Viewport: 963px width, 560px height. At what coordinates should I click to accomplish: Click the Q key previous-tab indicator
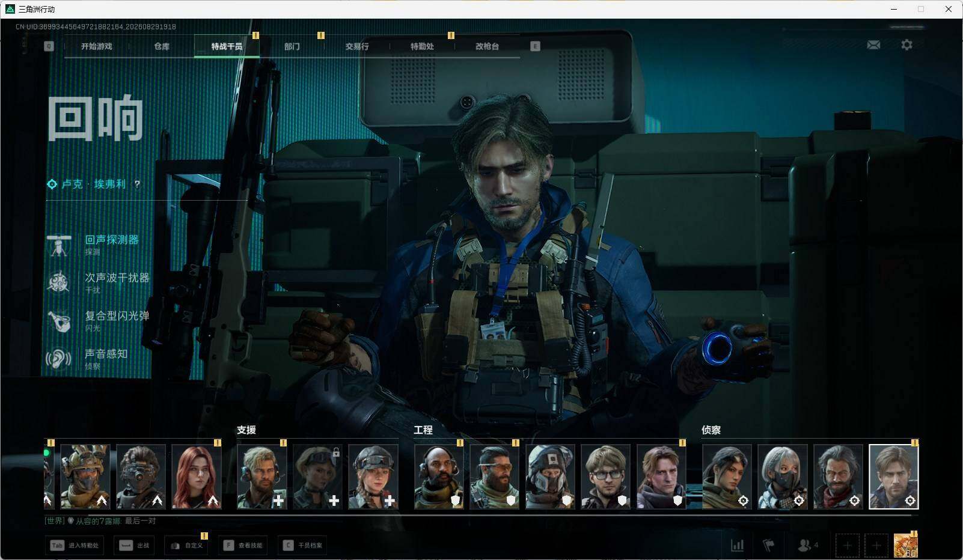point(49,46)
